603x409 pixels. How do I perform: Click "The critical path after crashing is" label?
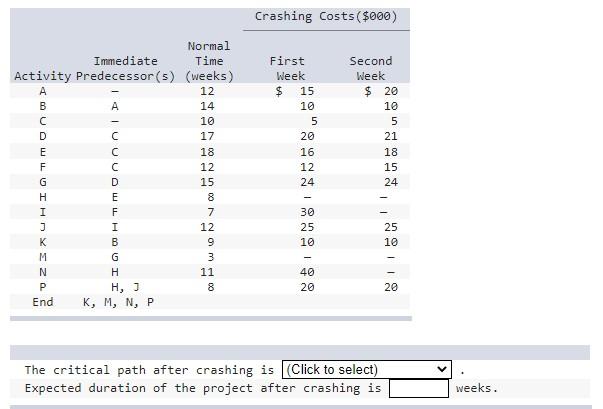(150, 370)
